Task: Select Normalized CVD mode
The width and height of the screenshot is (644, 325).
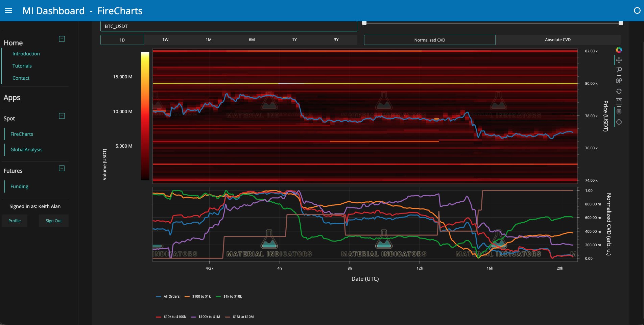Action: [429, 40]
